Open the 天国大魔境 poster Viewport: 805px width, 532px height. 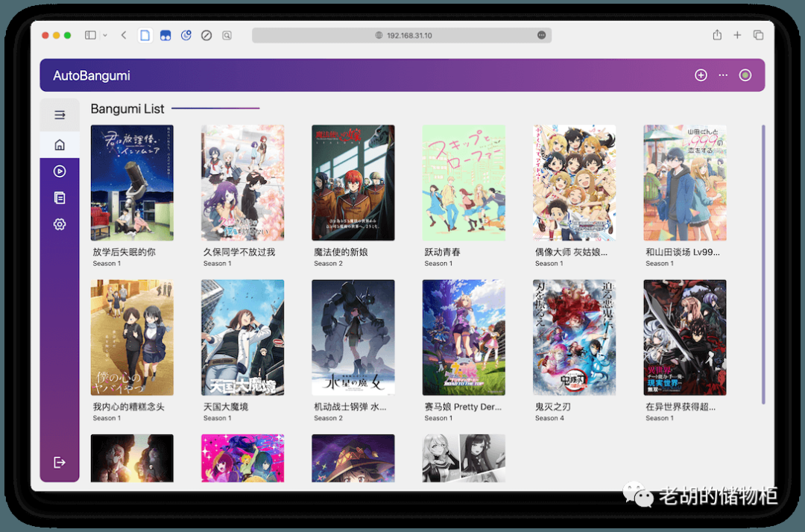tap(242, 338)
